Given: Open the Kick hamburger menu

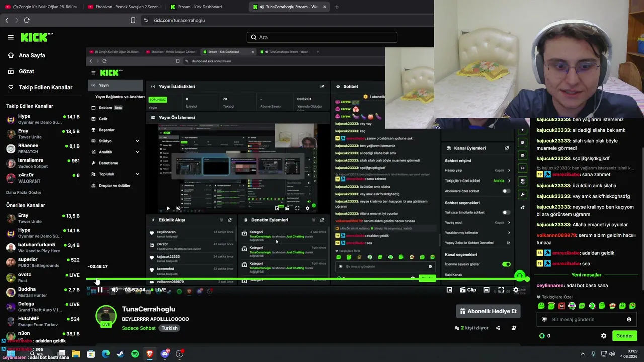Looking at the screenshot, I should tap(11, 37).
